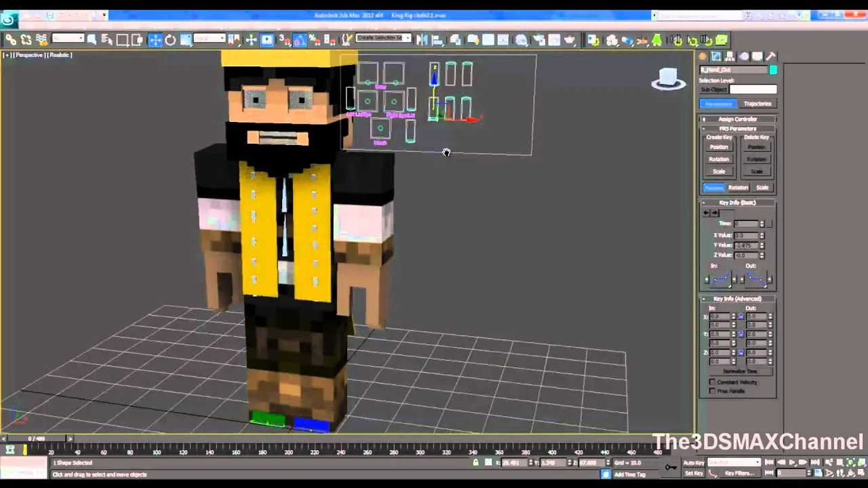Click the object color swatch
The height and width of the screenshot is (488, 868).
click(x=773, y=70)
